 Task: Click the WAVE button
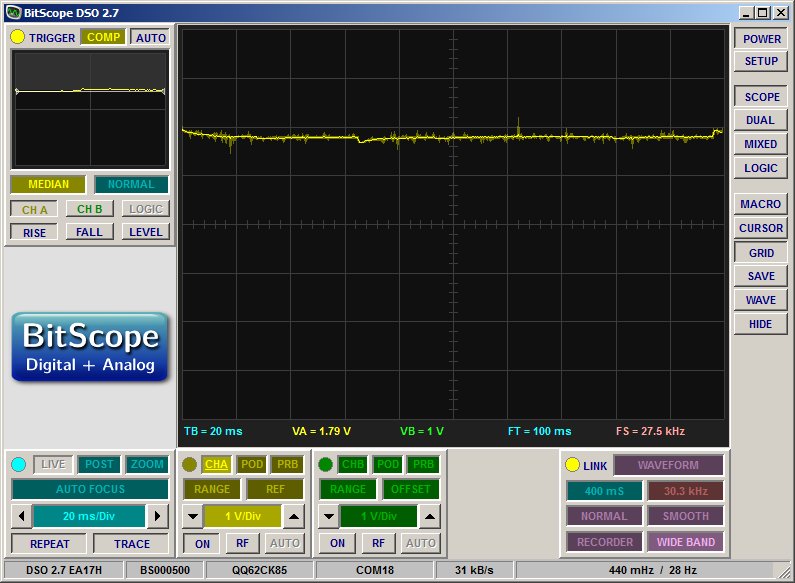tap(761, 300)
